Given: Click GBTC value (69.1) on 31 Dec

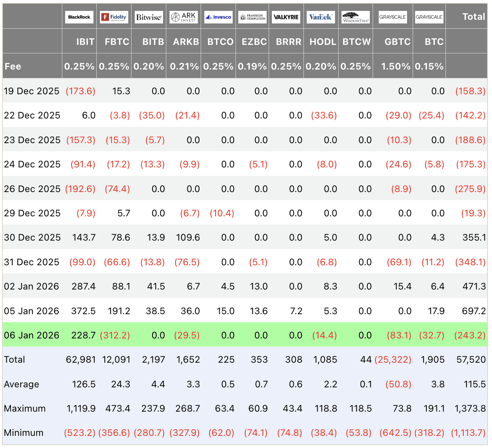Looking at the screenshot, I should point(399,262).
